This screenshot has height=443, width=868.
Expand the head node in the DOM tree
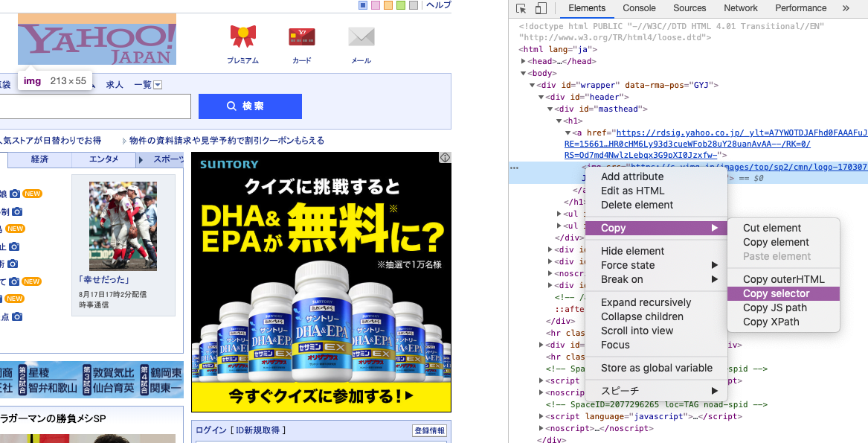click(x=524, y=62)
